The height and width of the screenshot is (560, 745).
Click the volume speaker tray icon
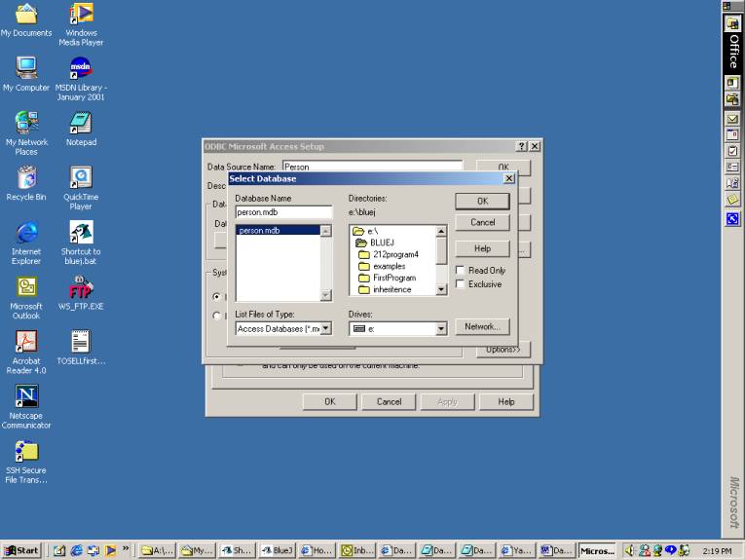pyautogui.click(x=629, y=550)
